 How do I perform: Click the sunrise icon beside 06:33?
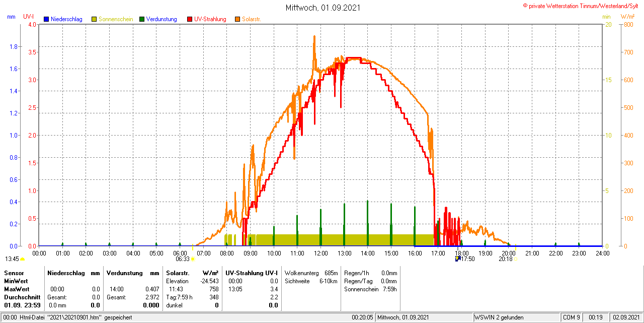pos(192,259)
